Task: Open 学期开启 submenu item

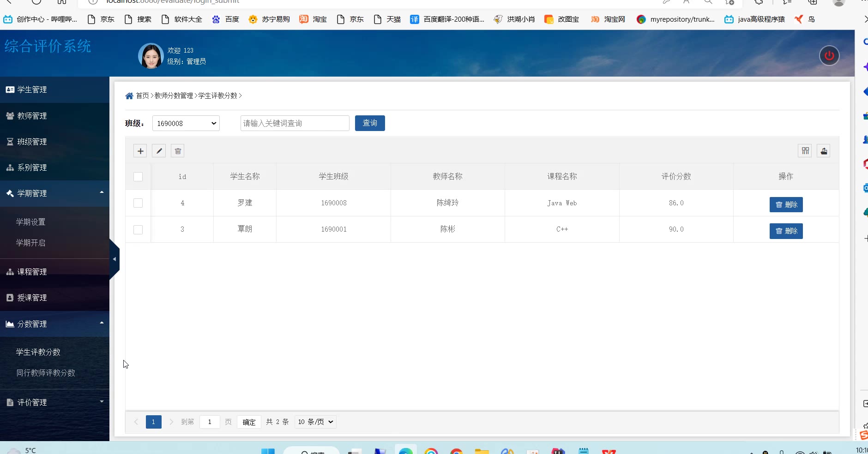Action: click(31, 243)
